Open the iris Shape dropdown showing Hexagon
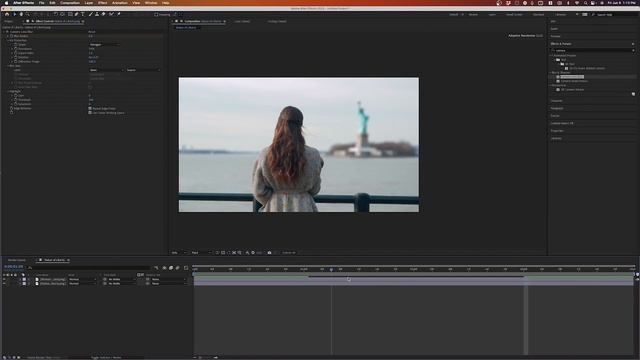This screenshot has height=360, width=640. point(104,44)
